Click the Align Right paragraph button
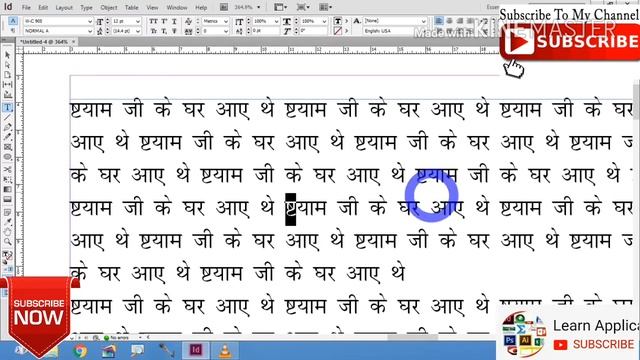The image size is (640, 360). (x=460, y=21)
